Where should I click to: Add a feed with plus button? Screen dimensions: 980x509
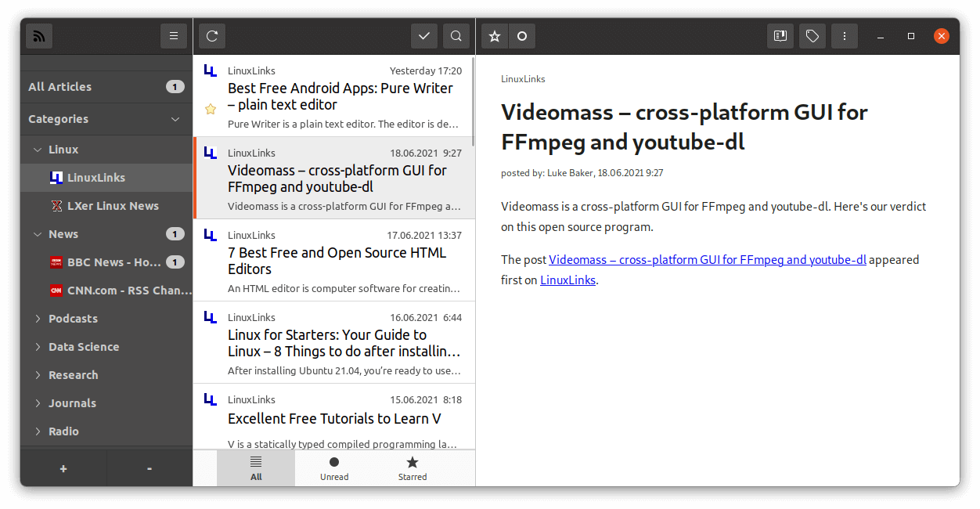[63, 468]
